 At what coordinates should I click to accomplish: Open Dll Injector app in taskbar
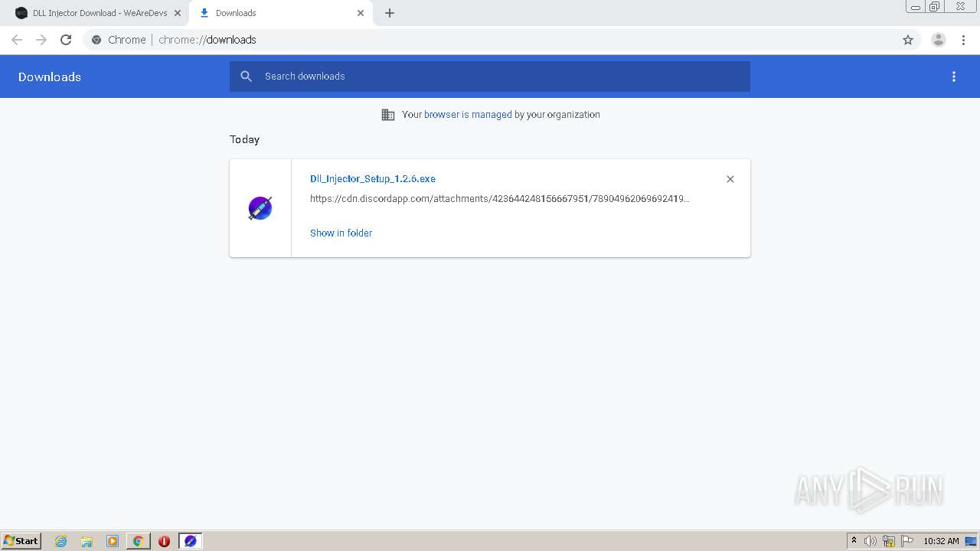click(x=190, y=541)
